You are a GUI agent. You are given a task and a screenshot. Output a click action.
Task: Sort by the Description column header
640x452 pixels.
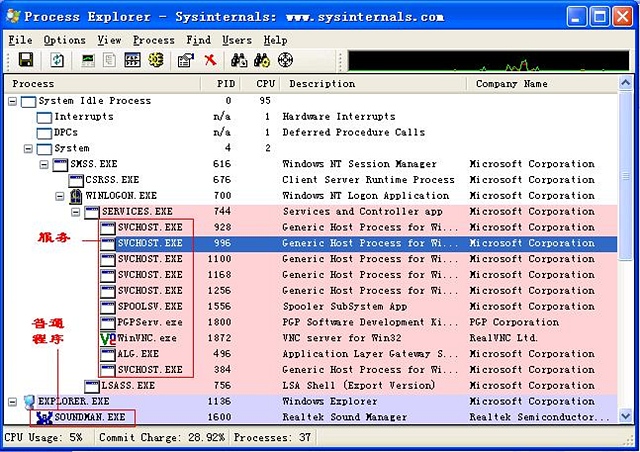click(x=373, y=84)
